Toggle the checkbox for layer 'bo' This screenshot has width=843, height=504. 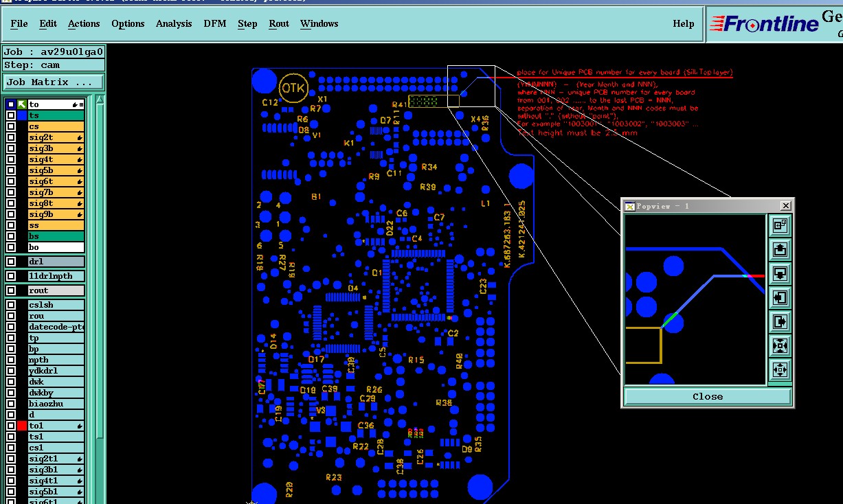(x=11, y=247)
